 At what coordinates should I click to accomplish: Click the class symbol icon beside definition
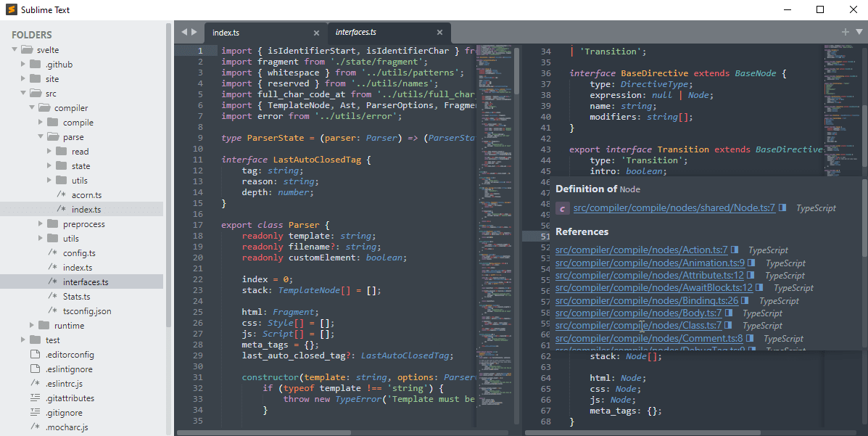tap(563, 209)
